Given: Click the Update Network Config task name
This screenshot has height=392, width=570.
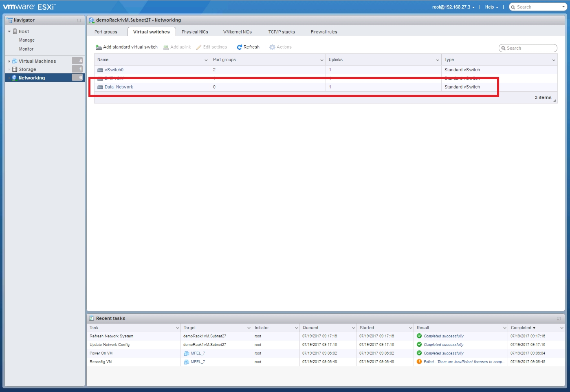Looking at the screenshot, I should point(110,345).
